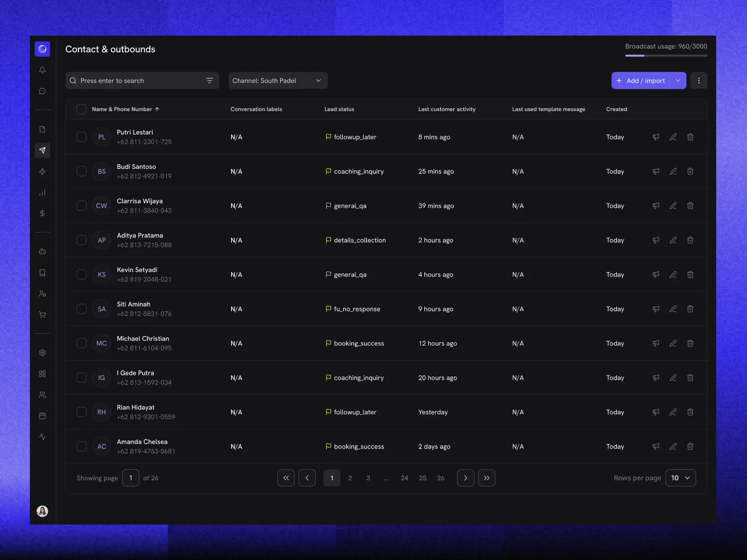747x560 pixels.
Task: Check the box for Putri Lestari
Action: 82,137
